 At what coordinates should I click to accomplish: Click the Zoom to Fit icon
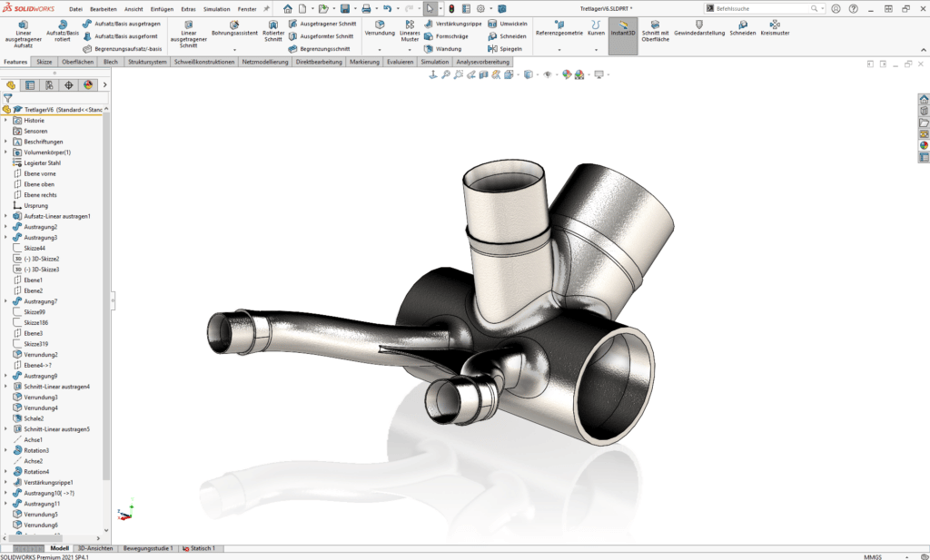446,76
